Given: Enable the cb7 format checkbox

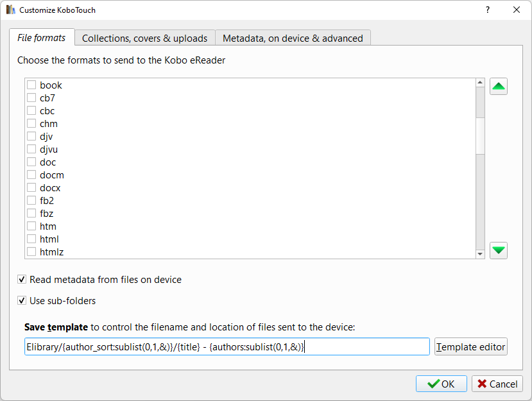Looking at the screenshot, I should [x=31, y=98].
